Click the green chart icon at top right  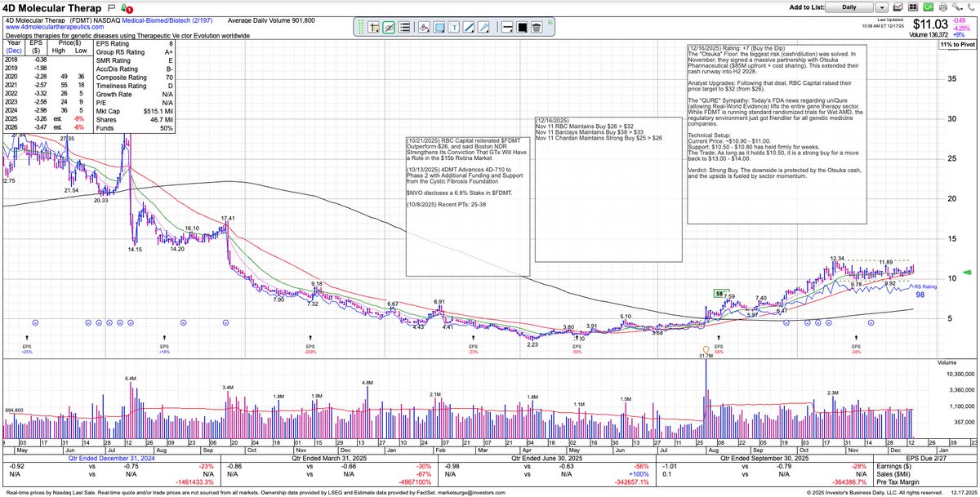(929, 7)
